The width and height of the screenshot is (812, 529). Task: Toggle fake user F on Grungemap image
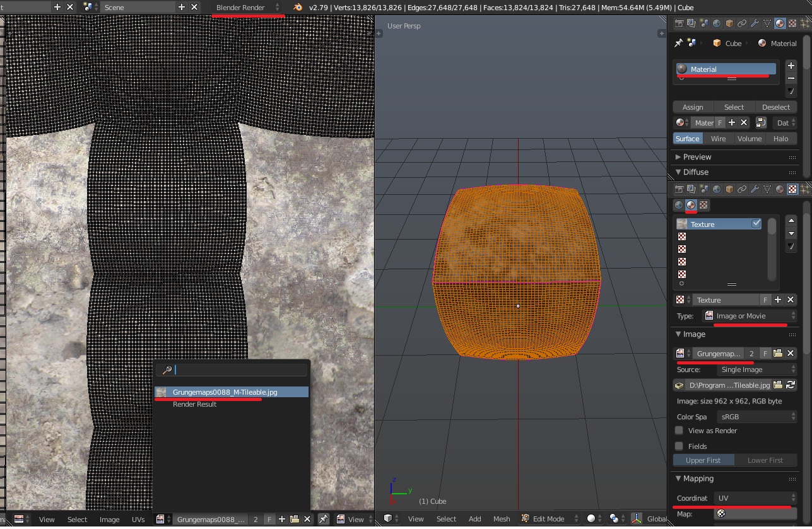pyautogui.click(x=765, y=354)
